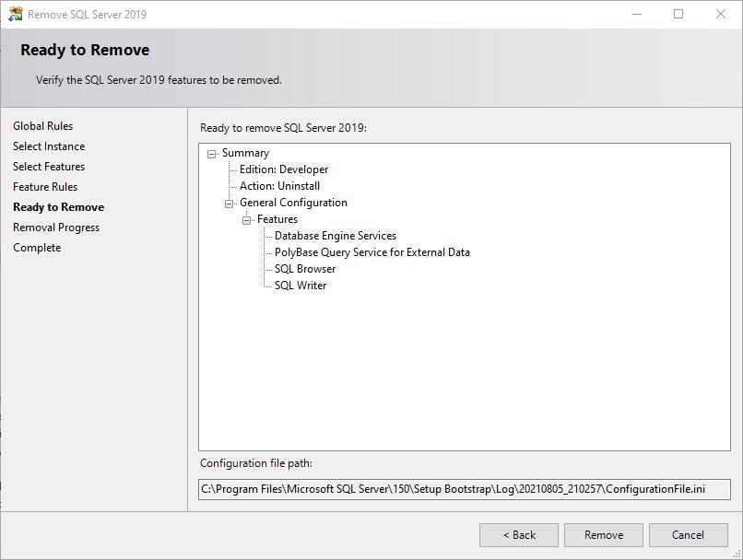
Task: Open the Global Rules step
Action: (42, 126)
